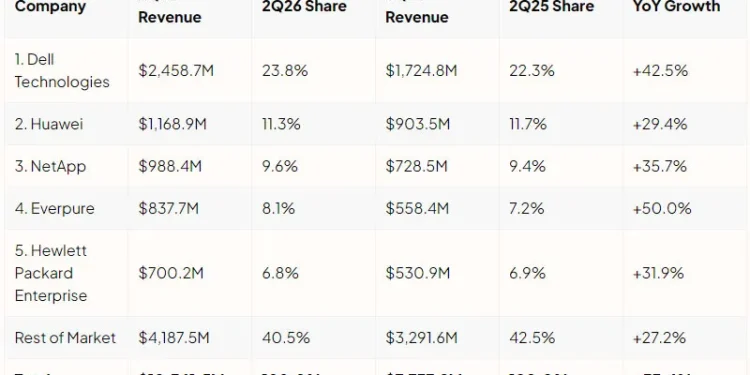Select the YoY Growth column header
This screenshot has height=375, width=750.
pos(676,7)
